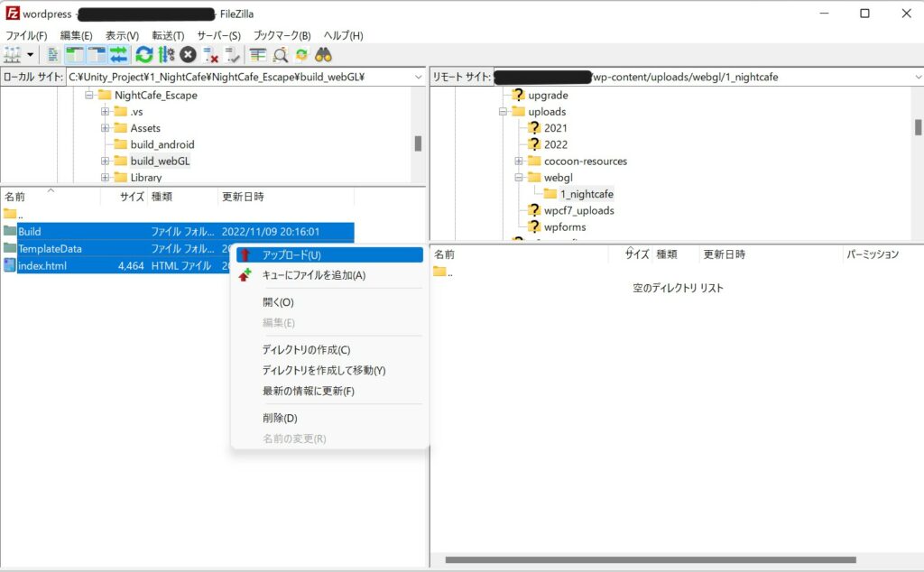
Task: Open the 編集(E) menu
Action: [x=76, y=35]
